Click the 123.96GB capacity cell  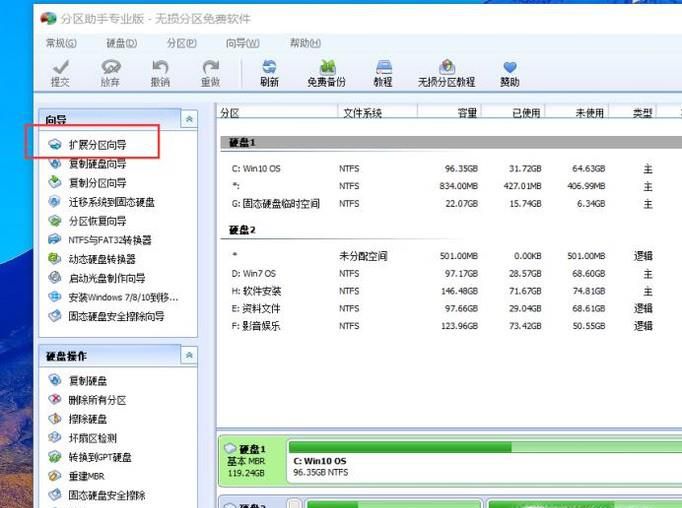tap(459, 326)
